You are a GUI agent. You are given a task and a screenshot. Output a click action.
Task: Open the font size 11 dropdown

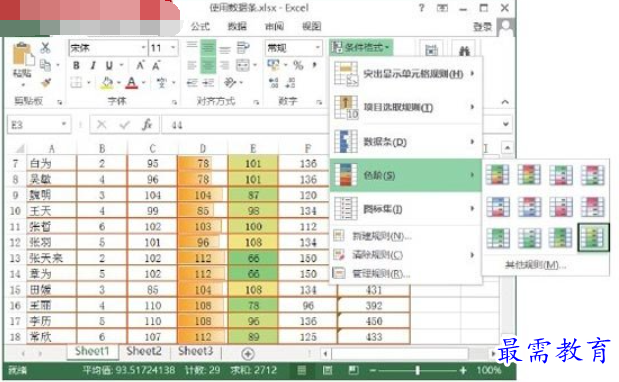173,48
